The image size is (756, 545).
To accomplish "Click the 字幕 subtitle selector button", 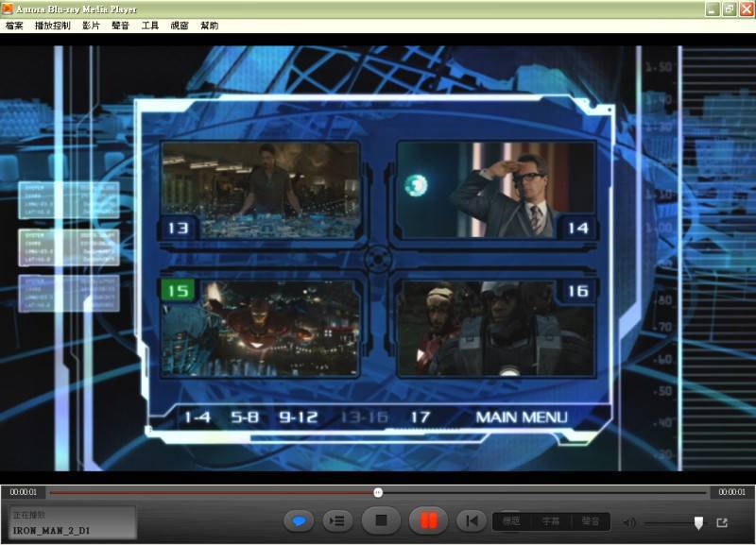I will click(x=551, y=521).
